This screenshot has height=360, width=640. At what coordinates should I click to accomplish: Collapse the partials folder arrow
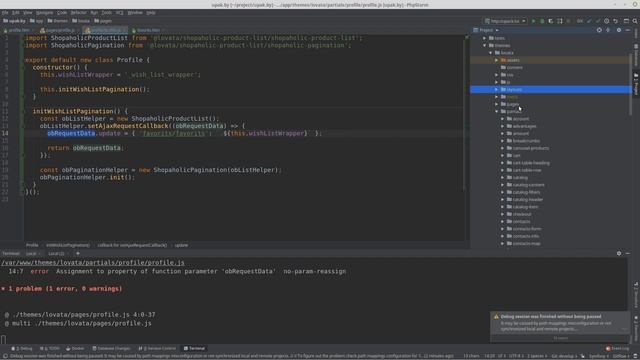[497, 111]
